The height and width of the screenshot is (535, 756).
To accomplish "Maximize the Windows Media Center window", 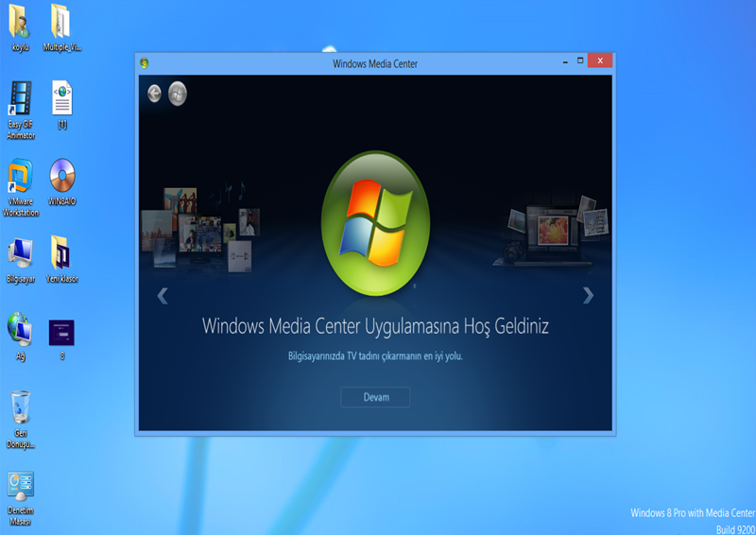I will (x=580, y=60).
